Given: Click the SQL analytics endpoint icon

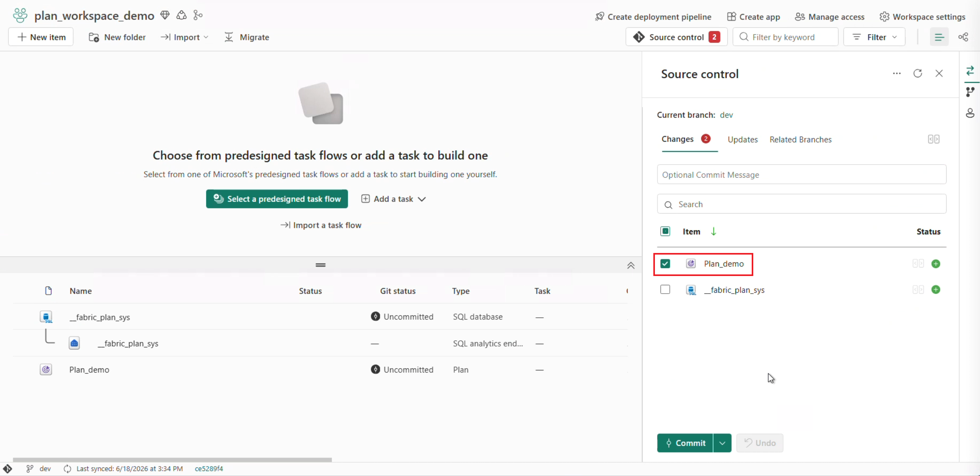Looking at the screenshot, I should [x=74, y=343].
